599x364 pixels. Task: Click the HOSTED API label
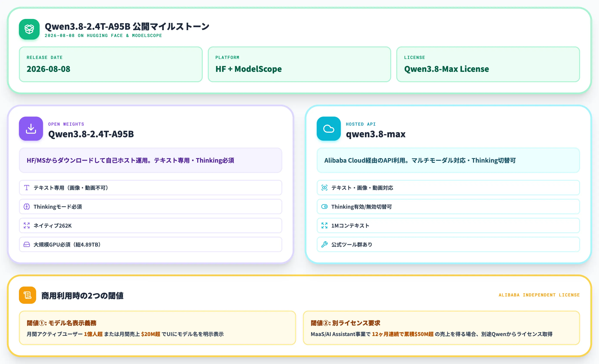click(x=361, y=124)
